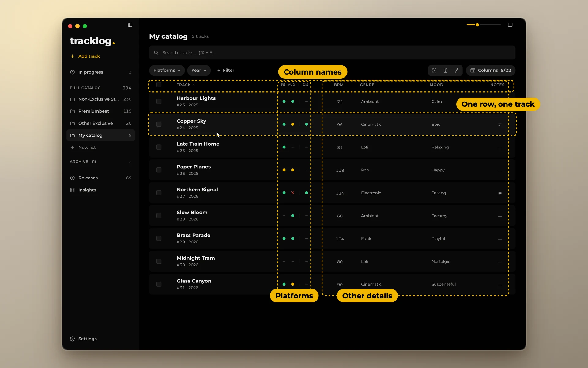Sort by the BPM column header

point(339,85)
